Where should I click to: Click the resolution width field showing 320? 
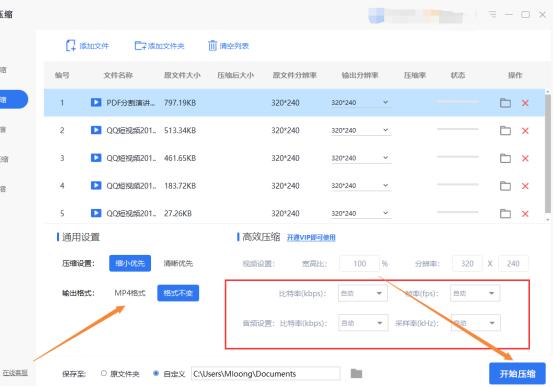(x=467, y=263)
